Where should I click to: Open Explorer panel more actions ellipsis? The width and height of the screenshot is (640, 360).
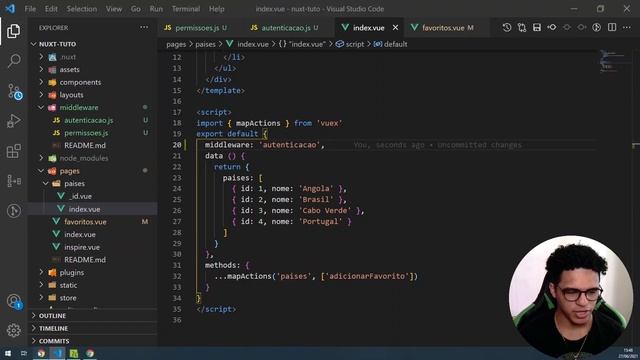point(144,27)
